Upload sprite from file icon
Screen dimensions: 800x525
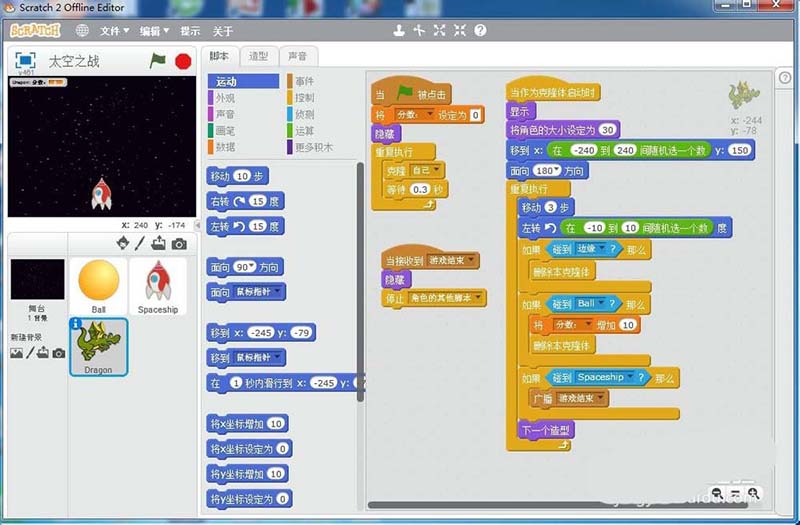(158, 243)
